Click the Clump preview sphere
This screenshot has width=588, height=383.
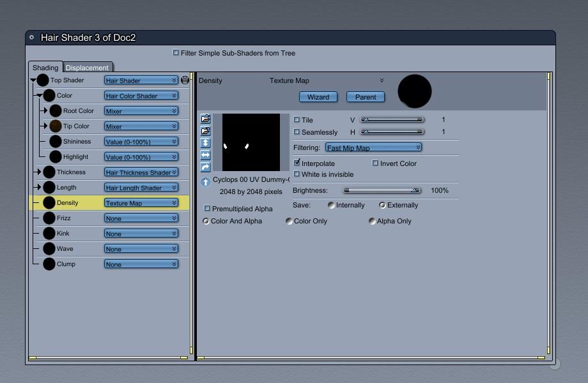point(49,264)
